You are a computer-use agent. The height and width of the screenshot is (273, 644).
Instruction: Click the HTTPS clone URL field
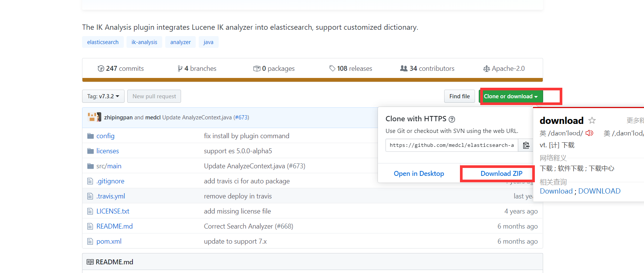(x=452, y=145)
